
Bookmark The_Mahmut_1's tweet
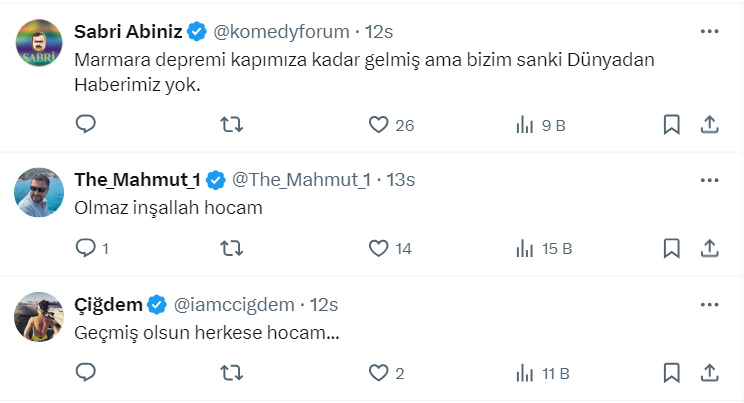click(672, 248)
